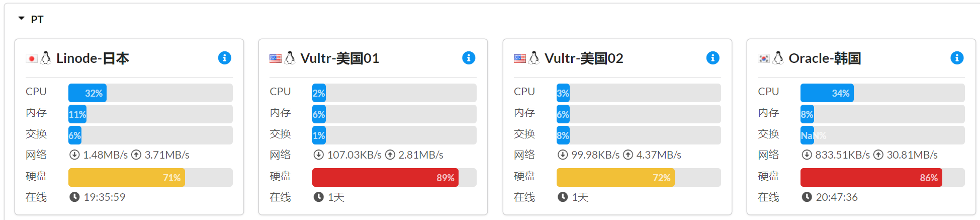Click Linux penguin icon on Oracle-韩国
Image resolution: width=980 pixels, height=220 pixels.
tap(778, 58)
